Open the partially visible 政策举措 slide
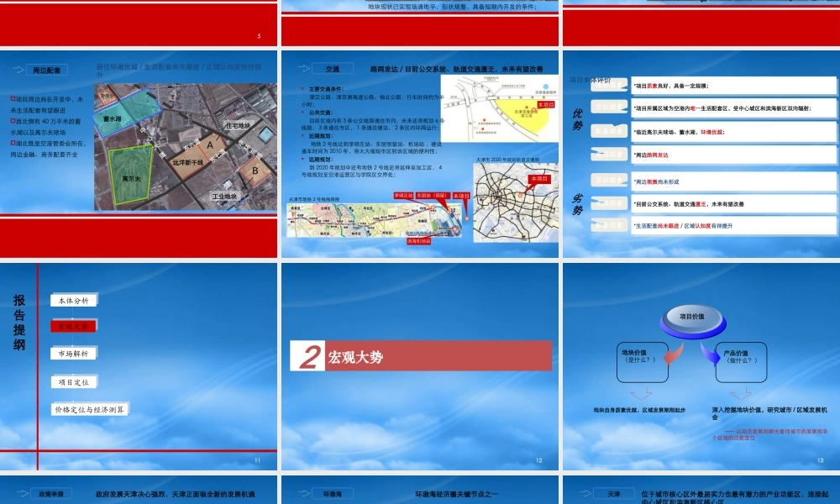This screenshot has height=504, width=840. [x=139, y=490]
